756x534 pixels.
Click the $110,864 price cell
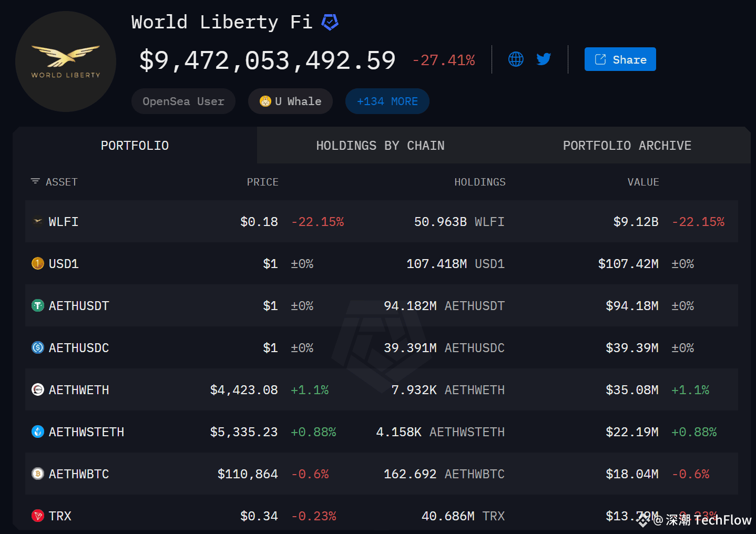tap(248, 474)
